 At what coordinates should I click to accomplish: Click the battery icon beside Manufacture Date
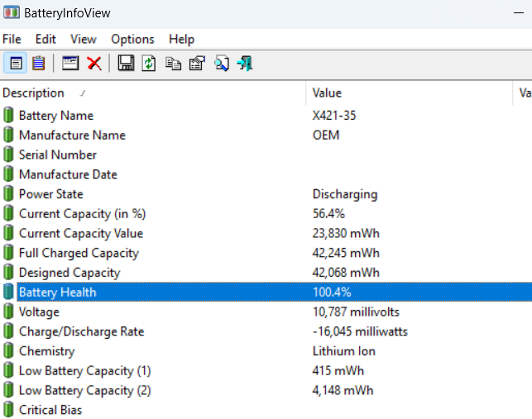(x=8, y=174)
